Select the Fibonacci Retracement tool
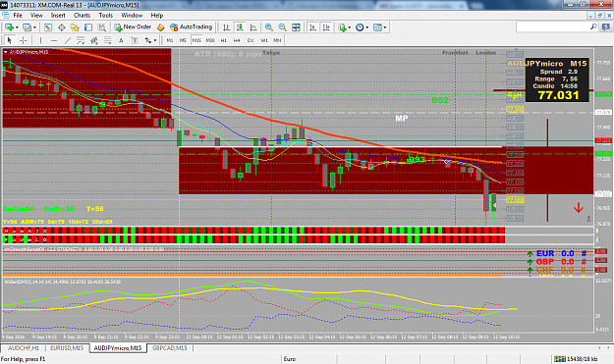Viewport: 614px width, 364px height. (107, 40)
